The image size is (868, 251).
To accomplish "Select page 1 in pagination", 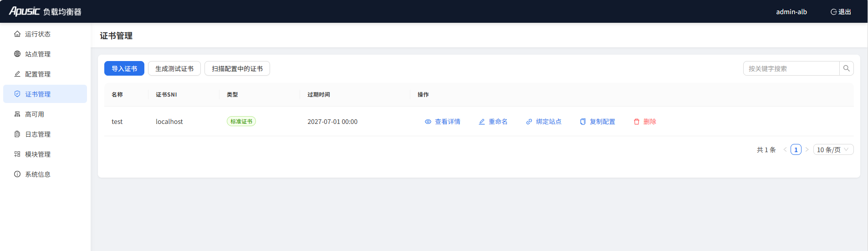I will click(x=796, y=149).
